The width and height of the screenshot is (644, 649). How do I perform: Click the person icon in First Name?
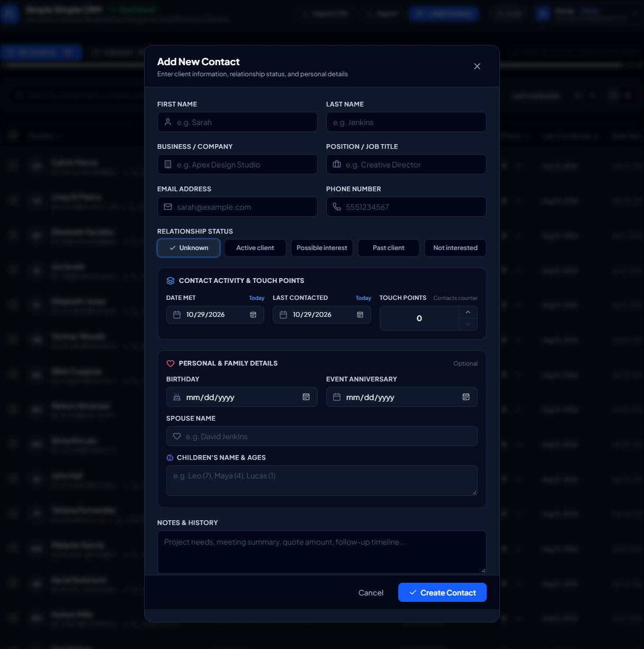168,122
